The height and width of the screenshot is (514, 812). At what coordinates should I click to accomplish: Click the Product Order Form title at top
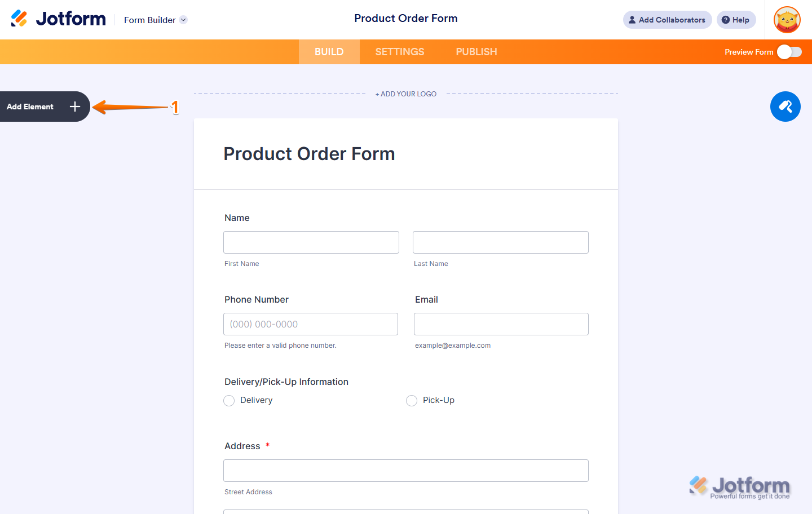click(406, 19)
